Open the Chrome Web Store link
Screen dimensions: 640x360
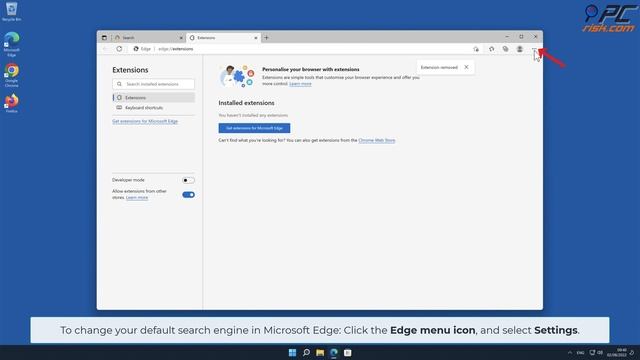coord(377,140)
